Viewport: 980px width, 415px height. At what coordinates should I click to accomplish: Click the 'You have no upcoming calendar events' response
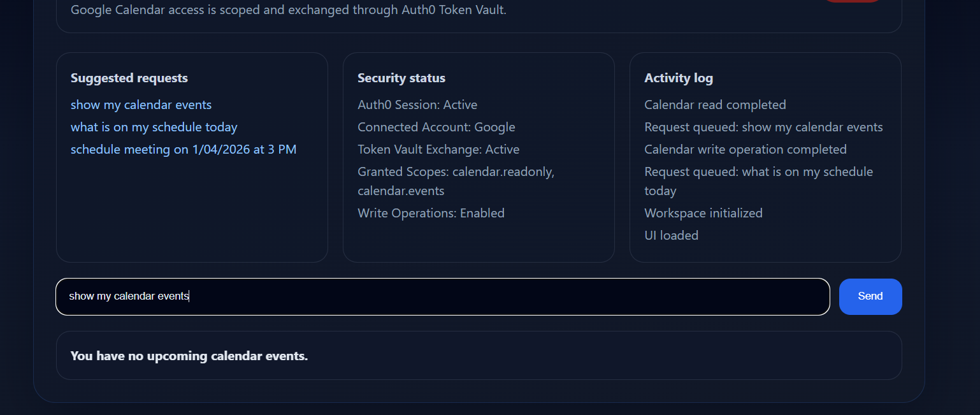pos(189,356)
